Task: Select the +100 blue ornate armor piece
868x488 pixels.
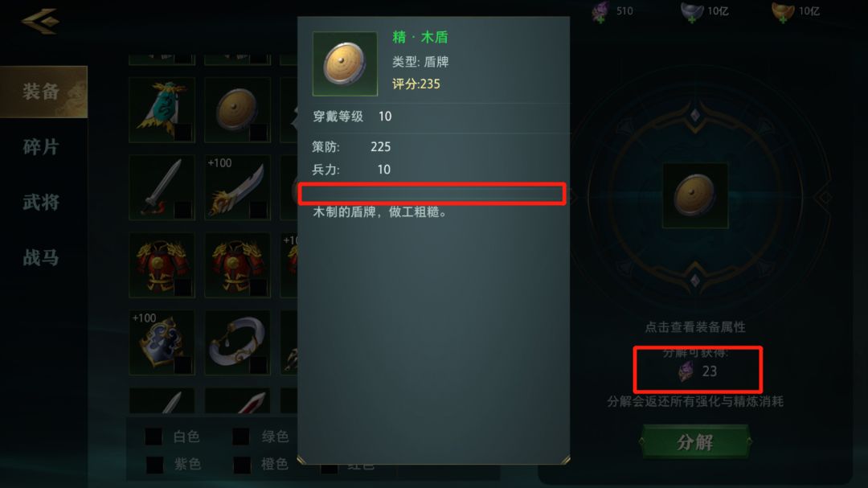Action: coord(162,342)
